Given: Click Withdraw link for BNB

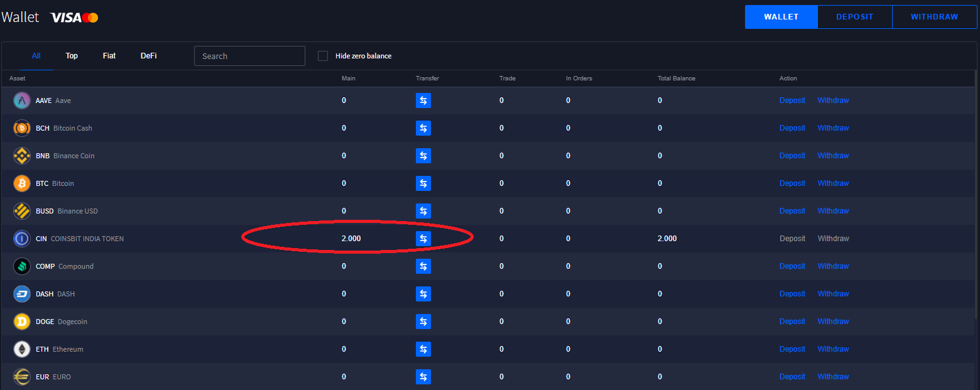Looking at the screenshot, I should click(x=833, y=156).
